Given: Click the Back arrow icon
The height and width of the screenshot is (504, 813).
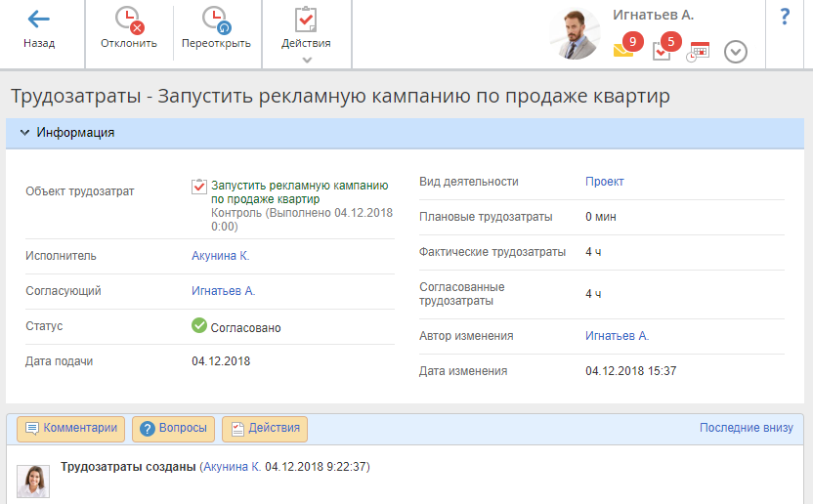Looking at the screenshot, I should [x=38, y=20].
